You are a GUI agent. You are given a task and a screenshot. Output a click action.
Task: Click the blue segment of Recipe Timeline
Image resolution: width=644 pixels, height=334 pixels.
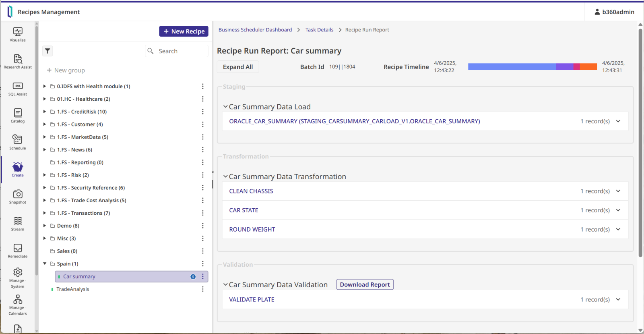[x=512, y=67]
